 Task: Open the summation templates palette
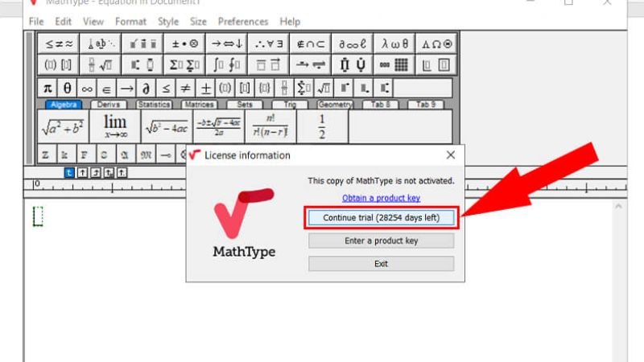[184, 65]
